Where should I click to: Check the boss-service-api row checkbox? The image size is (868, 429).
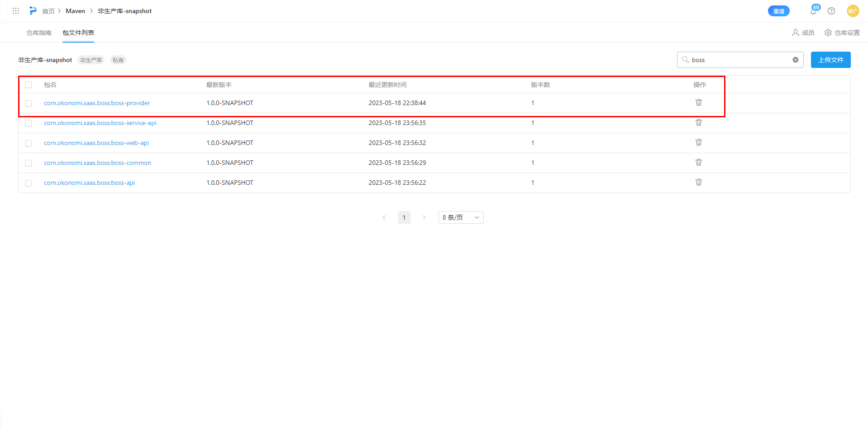tap(29, 123)
